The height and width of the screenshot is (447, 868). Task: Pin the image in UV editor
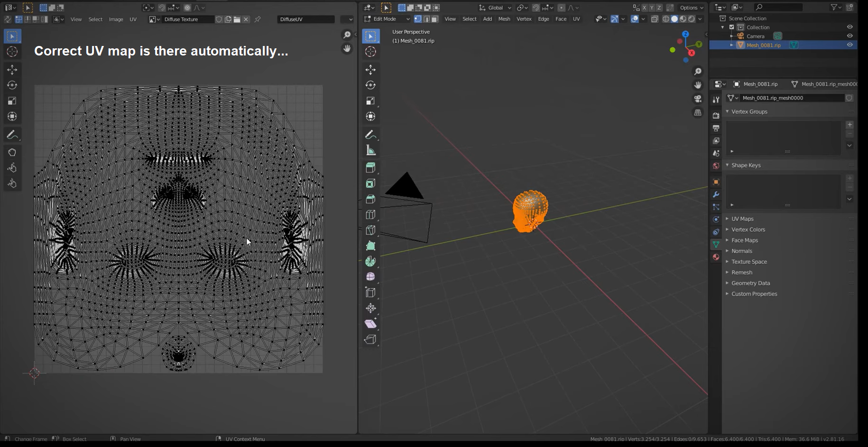pyautogui.click(x=258, y=19)
